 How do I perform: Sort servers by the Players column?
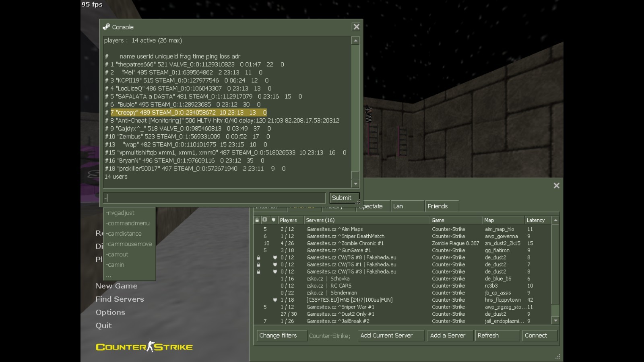click(x=291, y=220)
